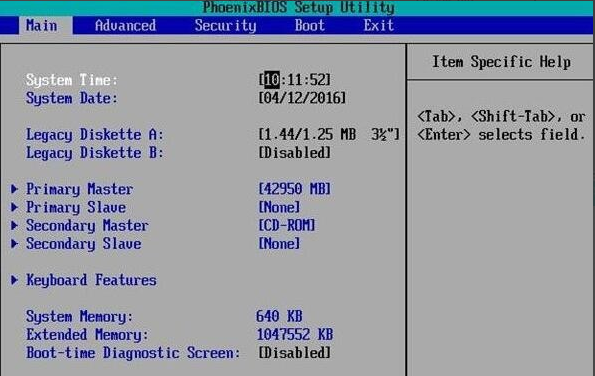Viewport: 595px width, 376px height.
Task: Expand the Primary Master arrow
Action: pyautogui.click(x=14, y=189)
